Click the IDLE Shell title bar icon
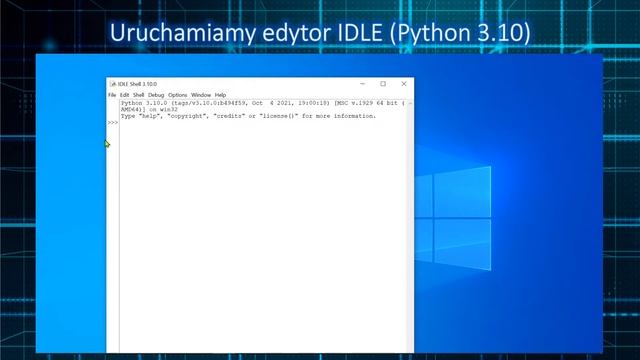 pos(113,84)
